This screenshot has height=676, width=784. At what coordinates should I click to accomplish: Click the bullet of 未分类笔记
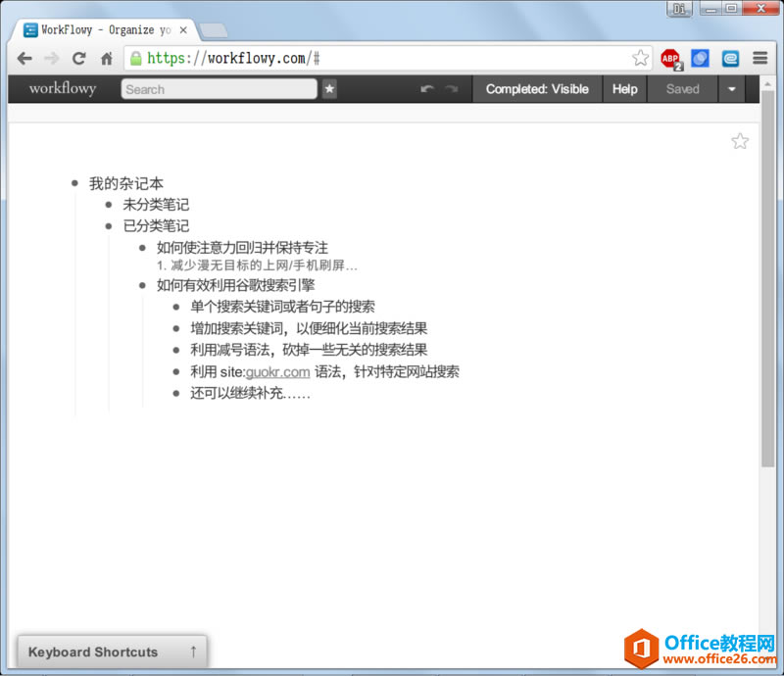pyautogui.click(x=109, y=205)
